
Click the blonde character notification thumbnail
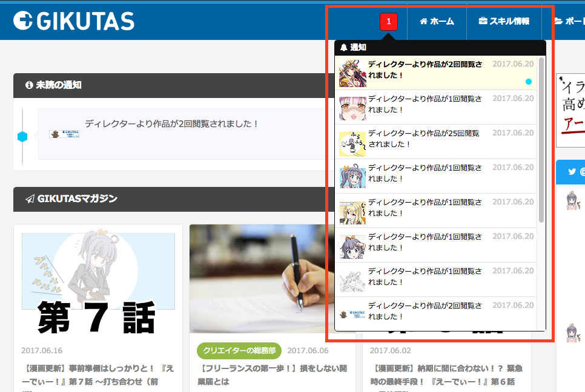coord(352,213)
